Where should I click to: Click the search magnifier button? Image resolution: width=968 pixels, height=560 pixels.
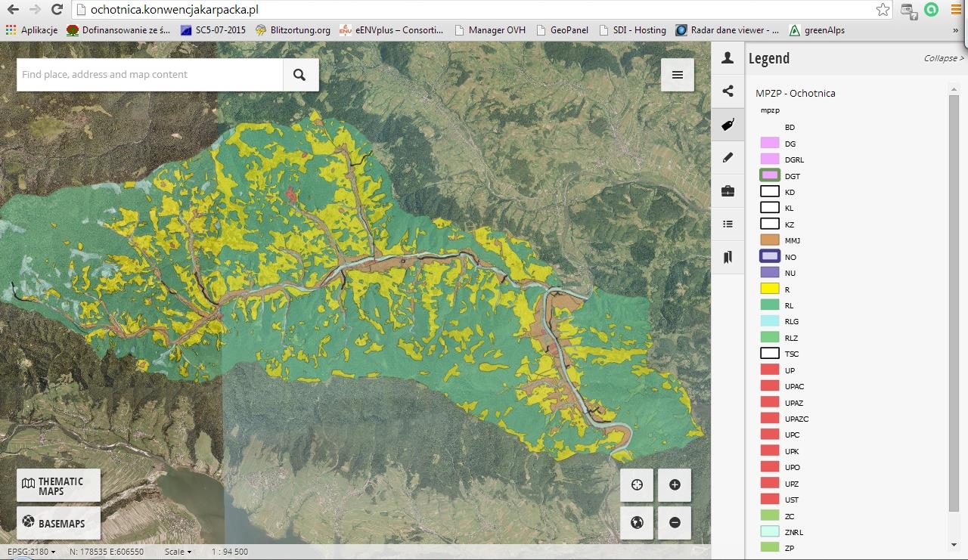[x=300, y=75]
